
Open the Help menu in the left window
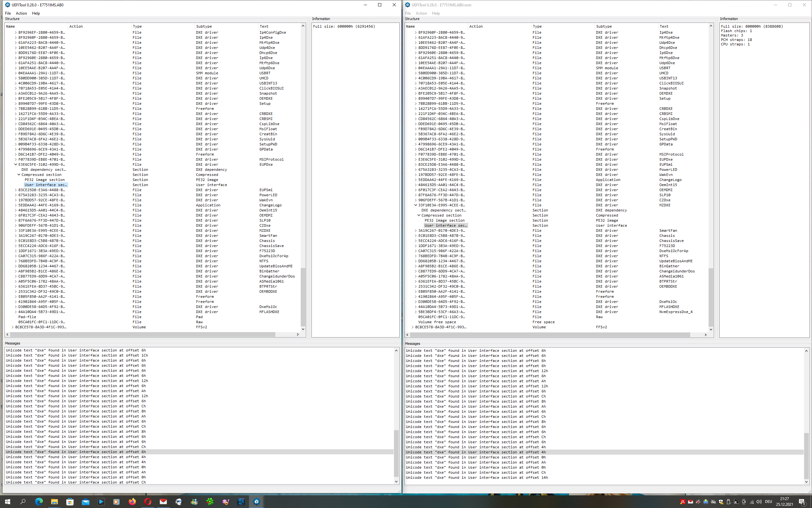[36, 13]
